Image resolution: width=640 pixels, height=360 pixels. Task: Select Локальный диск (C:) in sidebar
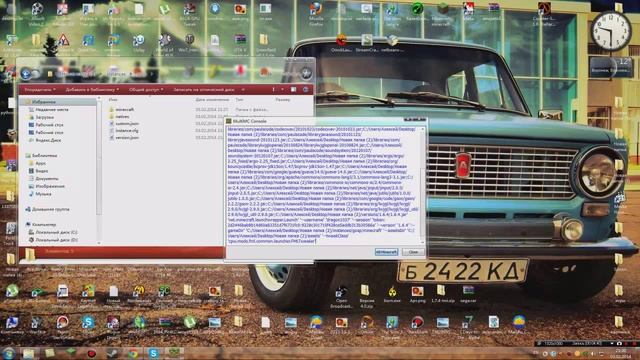click(53, 232)
